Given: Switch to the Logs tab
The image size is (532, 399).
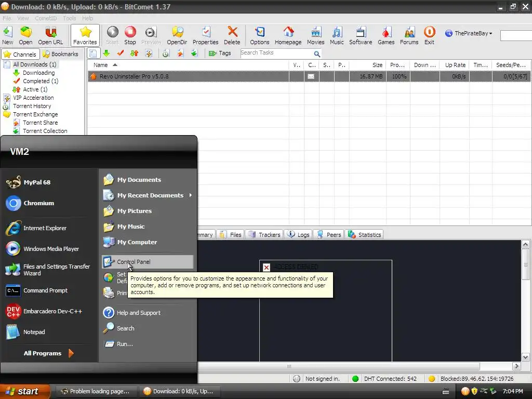Looking at the screenshot, I should pyautogui.click(x=299, y=235).
